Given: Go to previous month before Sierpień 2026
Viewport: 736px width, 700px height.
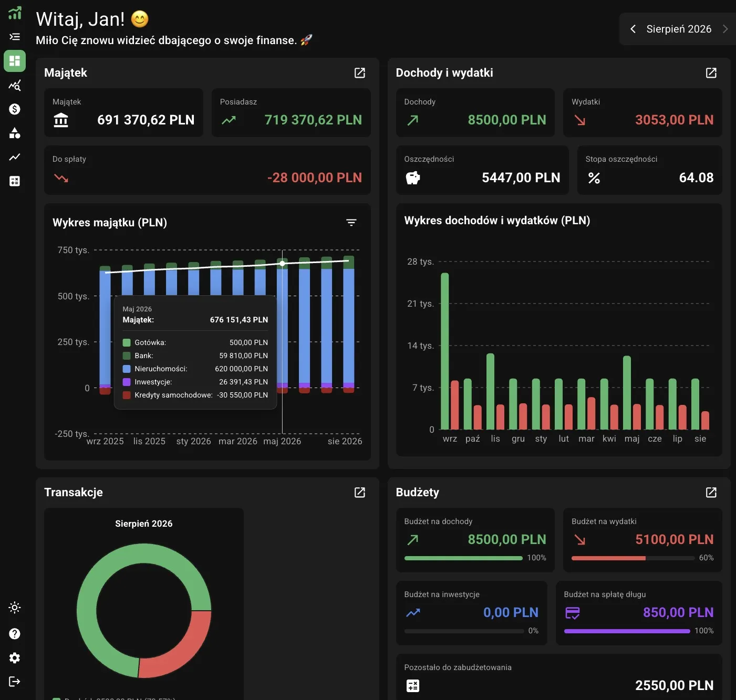Looking at the screenshot, I should pyautogui.click(x=633, y=29).
